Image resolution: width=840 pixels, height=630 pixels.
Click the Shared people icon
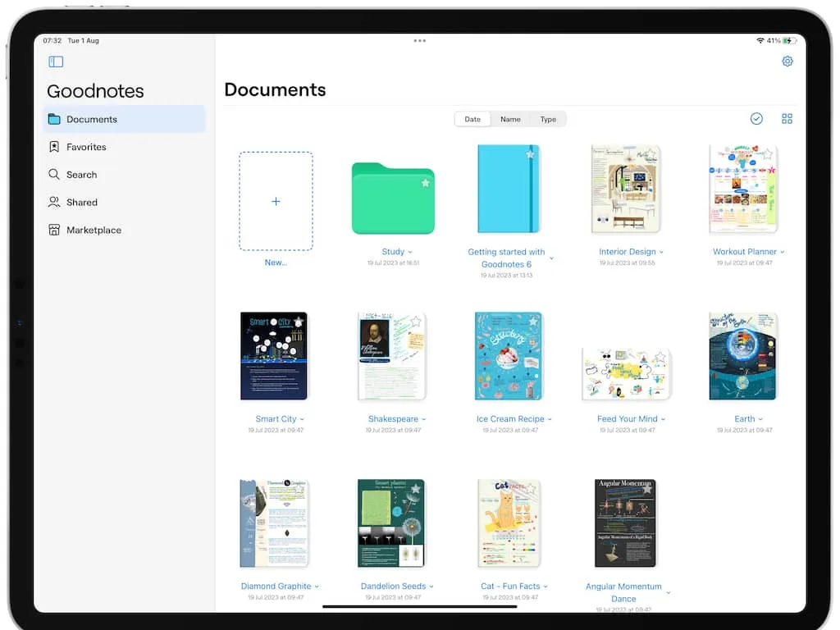point(54,202)
